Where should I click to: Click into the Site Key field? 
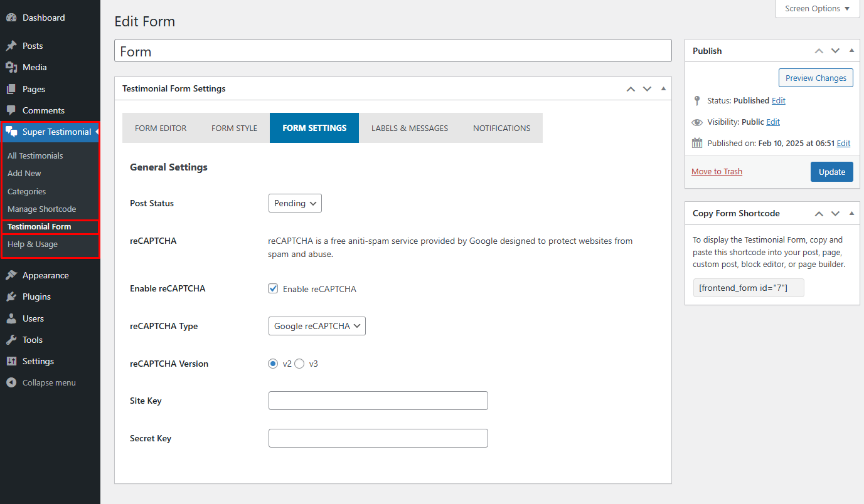point(378,401)
